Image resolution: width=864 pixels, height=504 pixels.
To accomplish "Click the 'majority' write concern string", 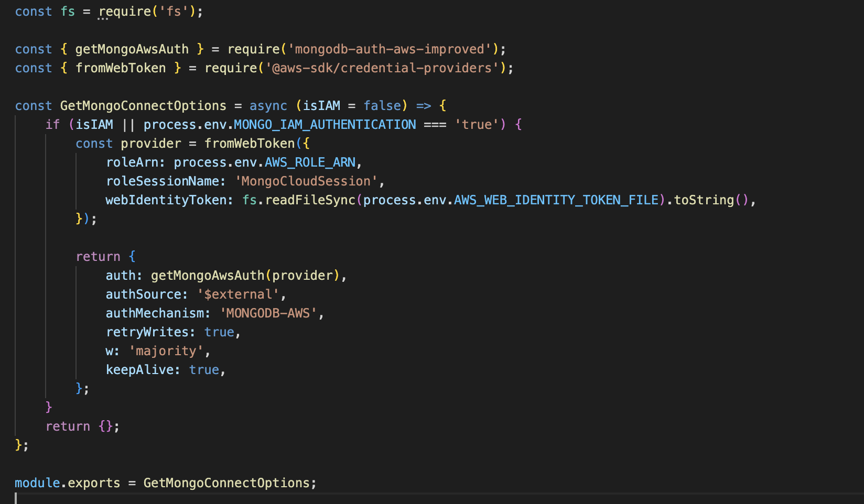I will (x=167, y=350).
